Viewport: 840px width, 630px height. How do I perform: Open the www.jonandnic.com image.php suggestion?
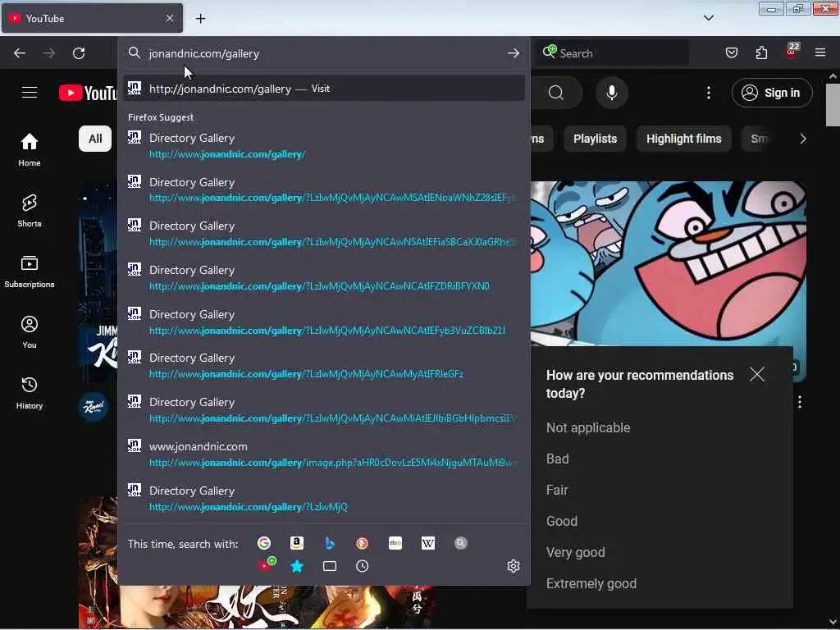coord(323,454)
